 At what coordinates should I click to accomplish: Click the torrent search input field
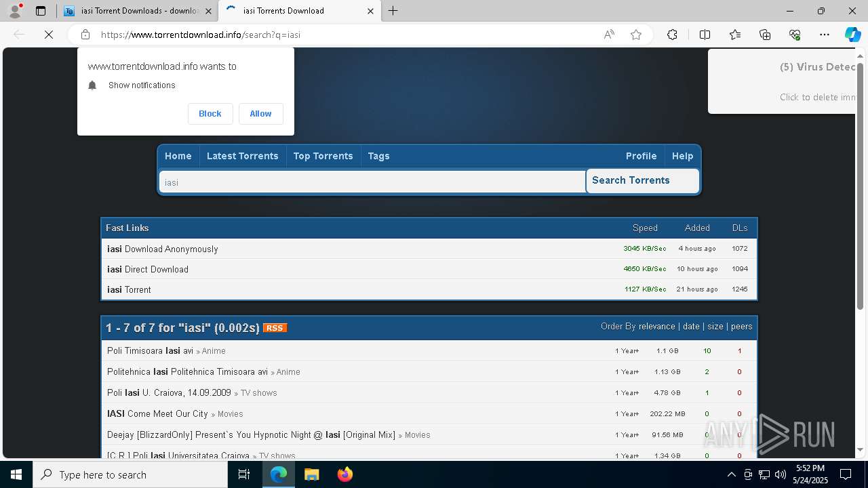372,182
